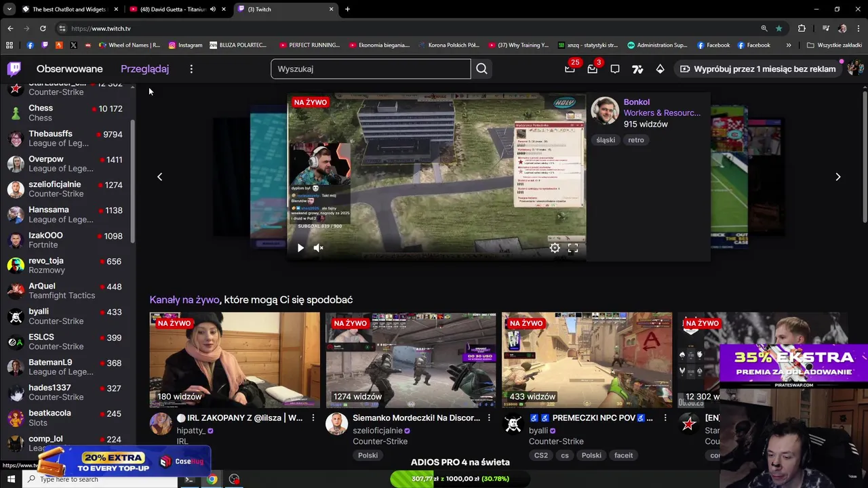
Task: Open Chrome media controls icon
Action: tap(825, 28)
